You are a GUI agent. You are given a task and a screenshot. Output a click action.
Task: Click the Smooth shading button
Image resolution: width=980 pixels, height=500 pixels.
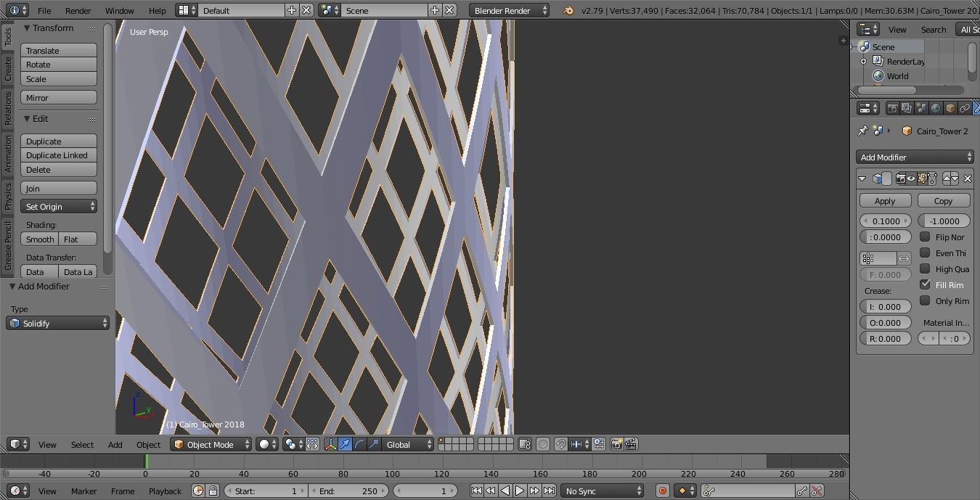[40, 239]
